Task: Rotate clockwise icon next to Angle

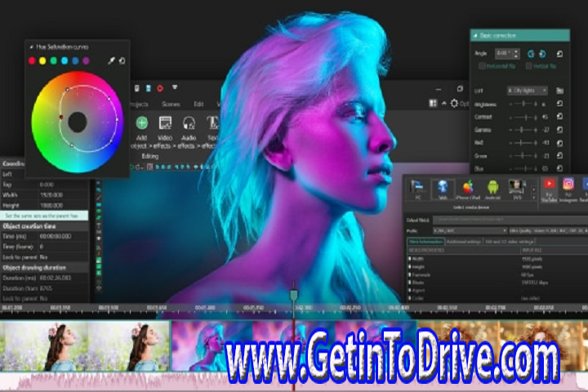Action: 542,54
